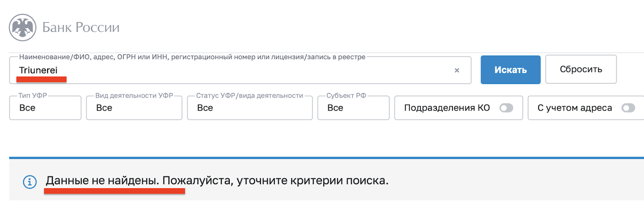644x208 pixels.
Task: Click the Подразделения КО label text
Action: click(447, 108)
